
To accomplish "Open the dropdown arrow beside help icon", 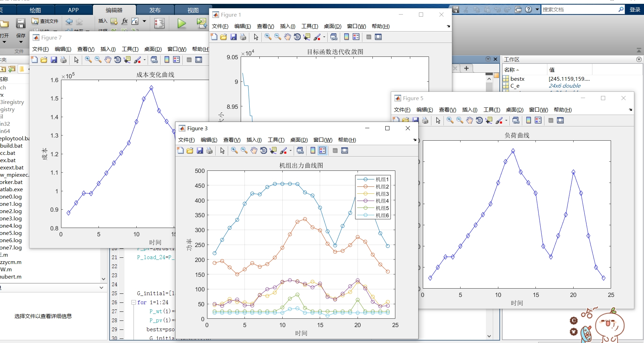I will coord(537,9).
